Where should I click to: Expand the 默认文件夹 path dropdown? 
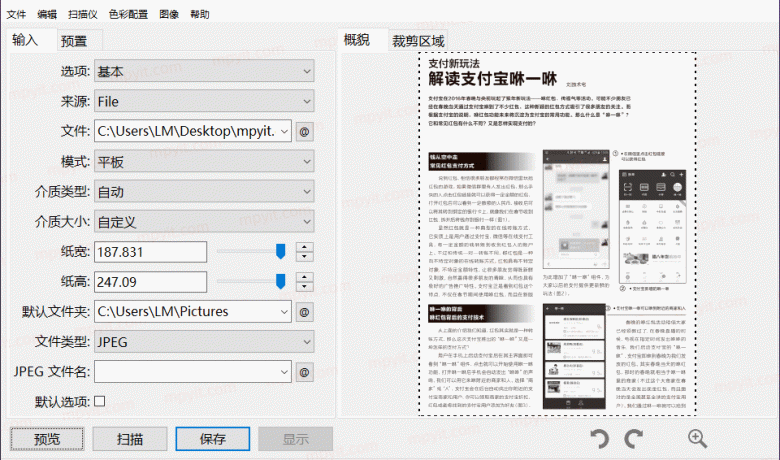284,312
